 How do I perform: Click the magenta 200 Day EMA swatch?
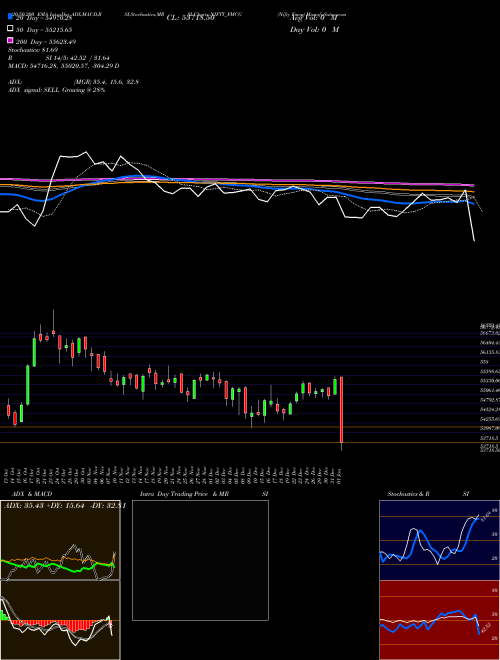coord(10,41)
